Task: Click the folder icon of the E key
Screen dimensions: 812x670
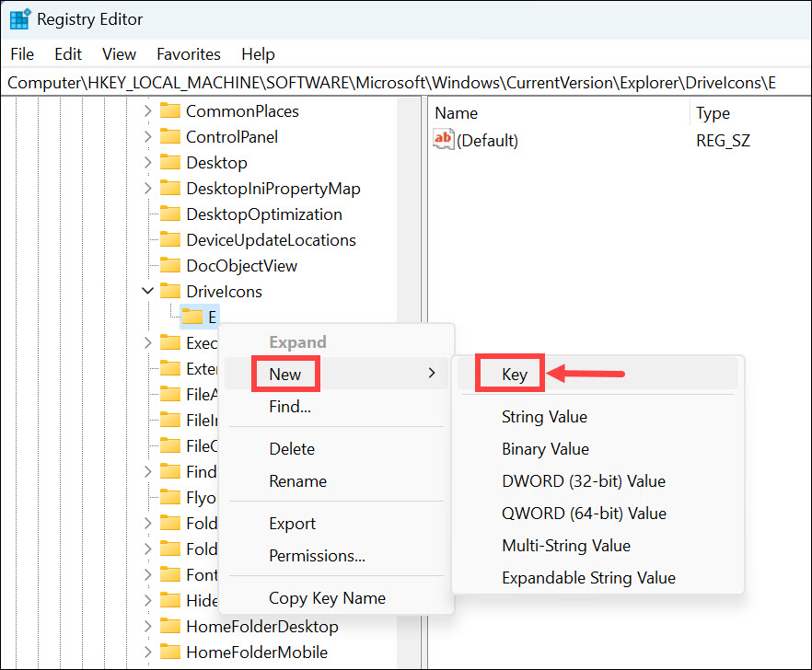Action: (x=192, y=317)
